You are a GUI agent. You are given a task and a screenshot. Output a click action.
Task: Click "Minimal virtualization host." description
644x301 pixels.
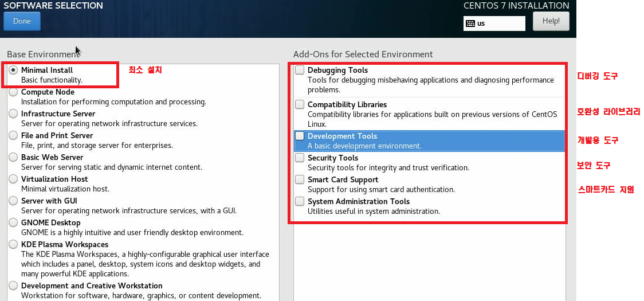(65, 189)
